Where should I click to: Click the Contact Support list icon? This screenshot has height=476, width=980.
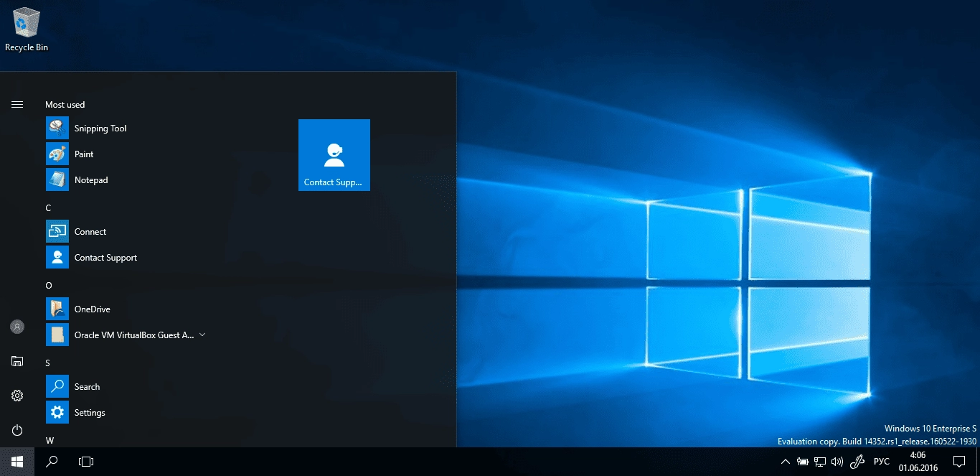tap(57, 258)
